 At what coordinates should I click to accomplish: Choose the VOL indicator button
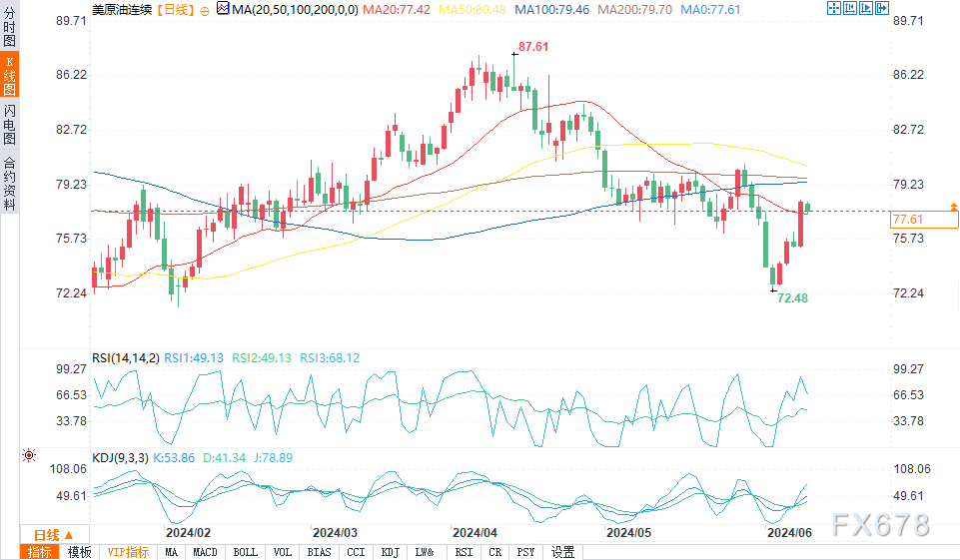click(x=283, y=552)
